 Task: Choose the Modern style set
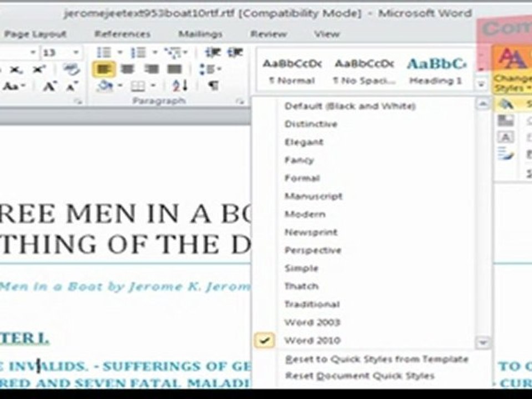click(x=305, y=214)
